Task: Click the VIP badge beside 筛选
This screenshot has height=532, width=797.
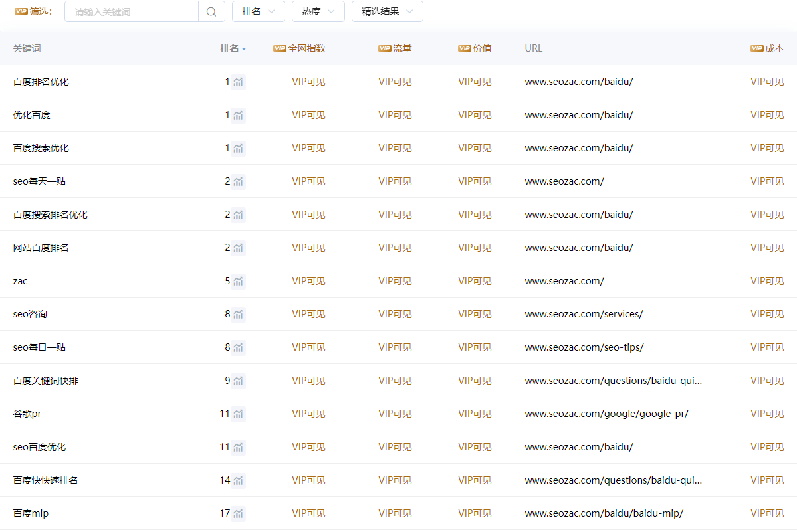Action: click(x=21, y=11)
